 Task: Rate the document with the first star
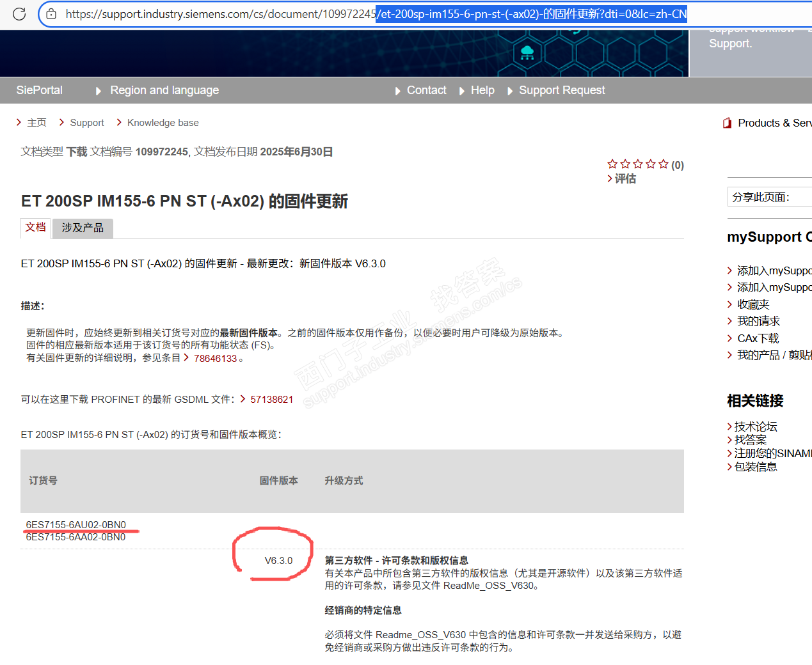612,164
